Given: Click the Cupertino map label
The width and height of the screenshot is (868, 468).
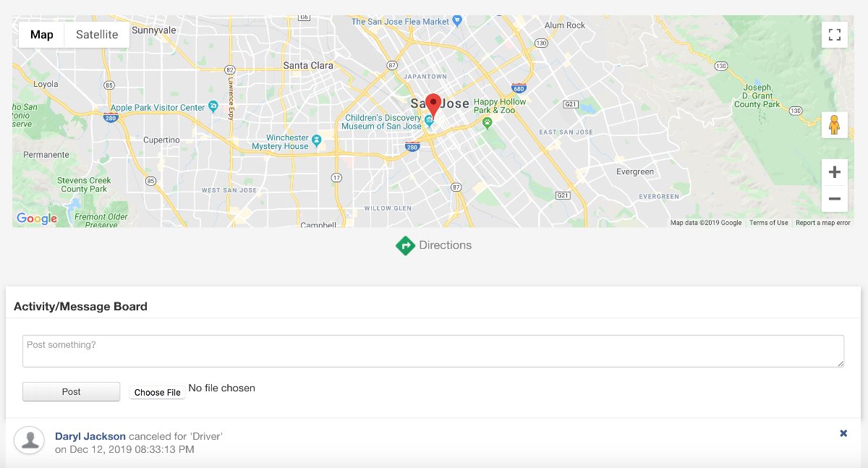Looking at the screenshot, I should point(161,140).
